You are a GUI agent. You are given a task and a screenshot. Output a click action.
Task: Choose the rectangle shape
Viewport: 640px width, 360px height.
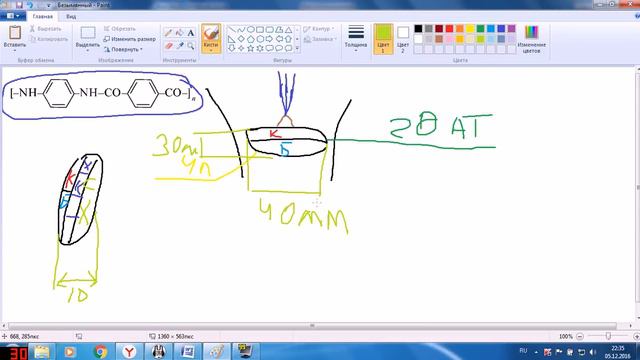260,30
